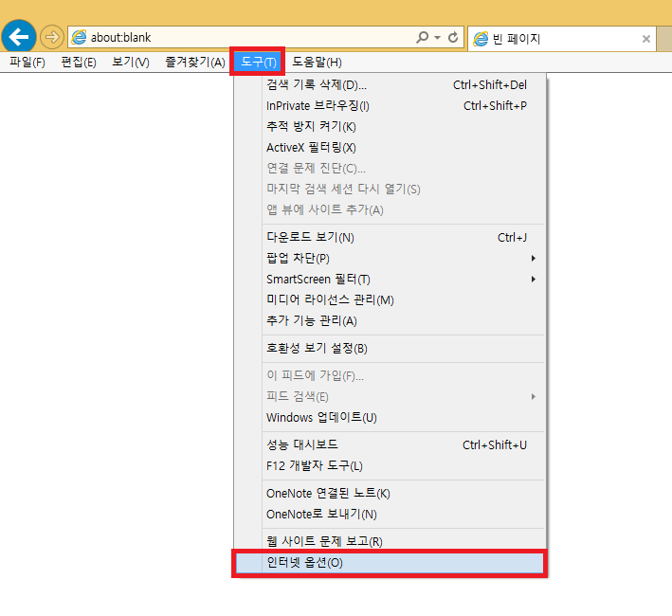
Task: Open the 즐겨찾기(A) menu
Action: [x=195, y=63]
